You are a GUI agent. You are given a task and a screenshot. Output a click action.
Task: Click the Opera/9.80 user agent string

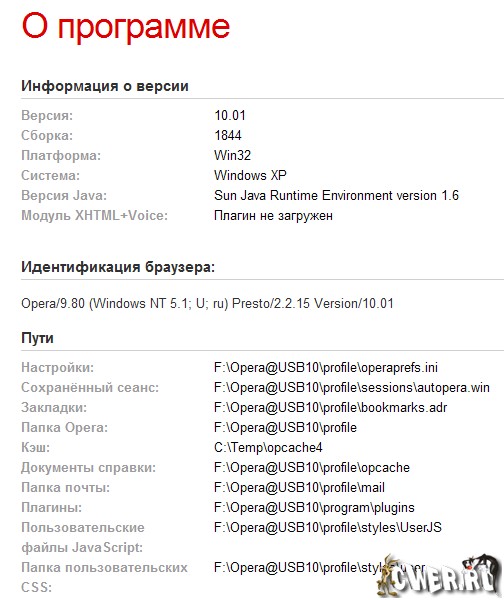[x=207, y=303]
